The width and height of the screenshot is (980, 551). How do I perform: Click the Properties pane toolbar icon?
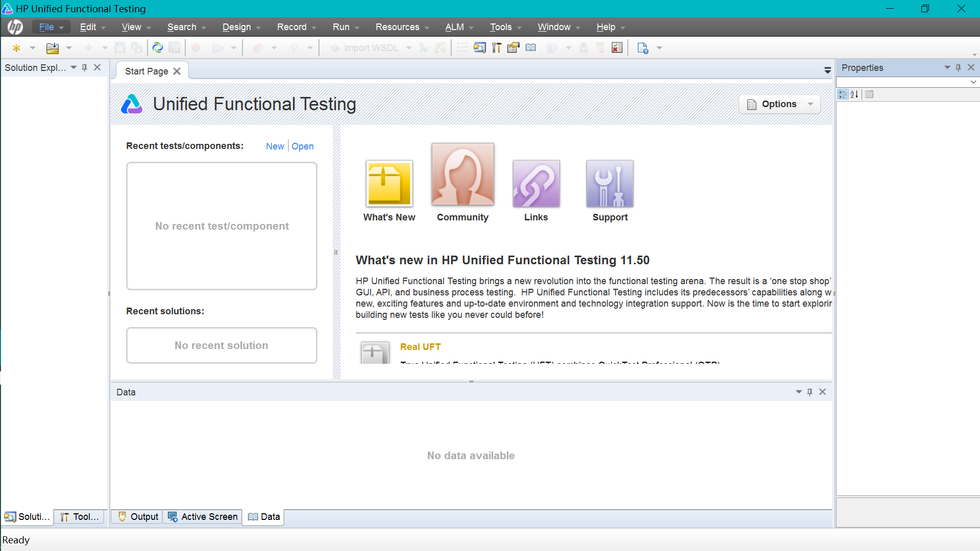[x=513, y=48]
